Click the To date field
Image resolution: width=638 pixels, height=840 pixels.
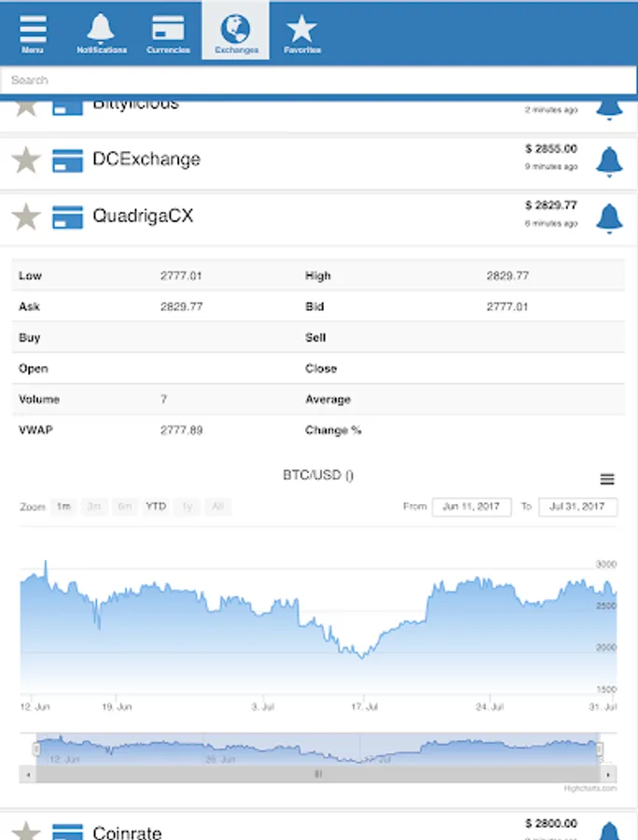pos(577,507)
